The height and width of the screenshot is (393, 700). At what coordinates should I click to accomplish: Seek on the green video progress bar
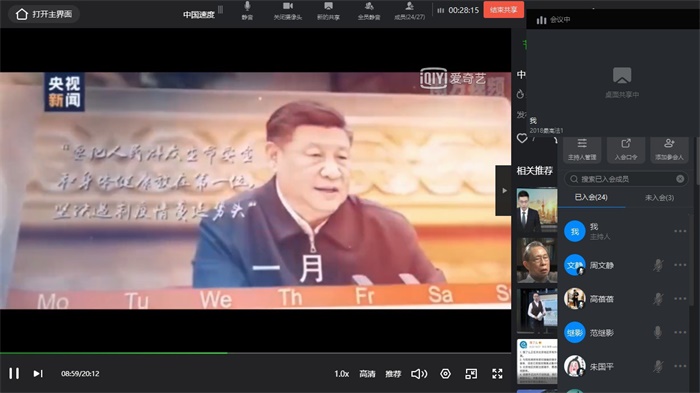pos(255,353)
